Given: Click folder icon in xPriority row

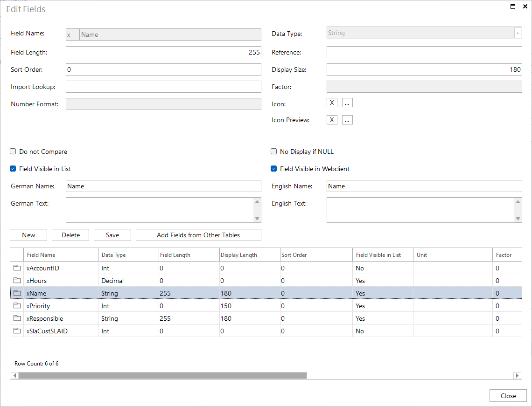Looking at the screenshot, I should [17, 305].
